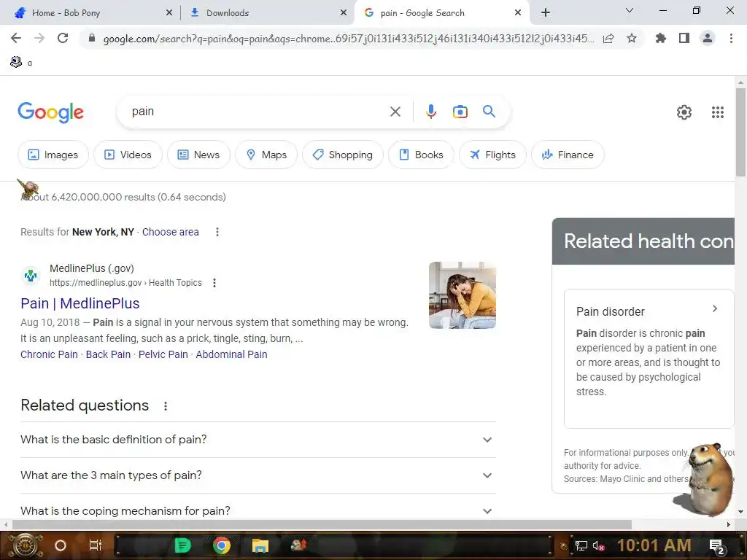747x560 pixels.
Task: Close the Home - Bob Pony tab
Action: 169,13
